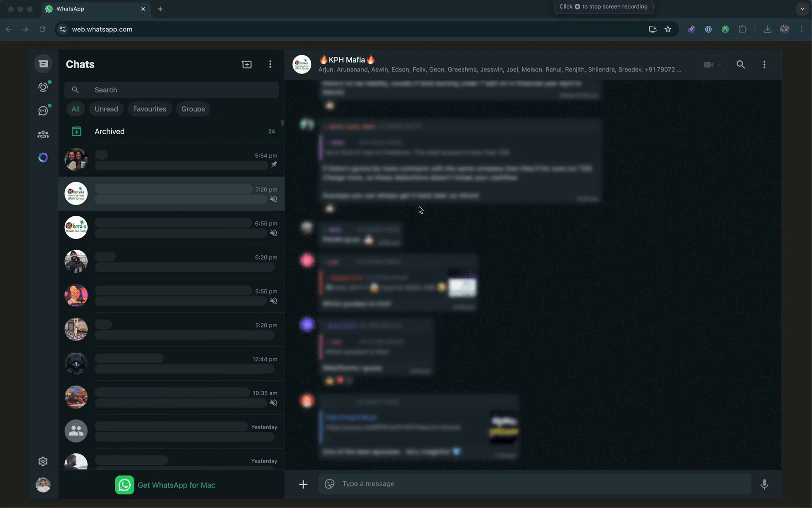Open the attach plus menu
Screen dimensions: 812x508
click(x=303, y=484)
